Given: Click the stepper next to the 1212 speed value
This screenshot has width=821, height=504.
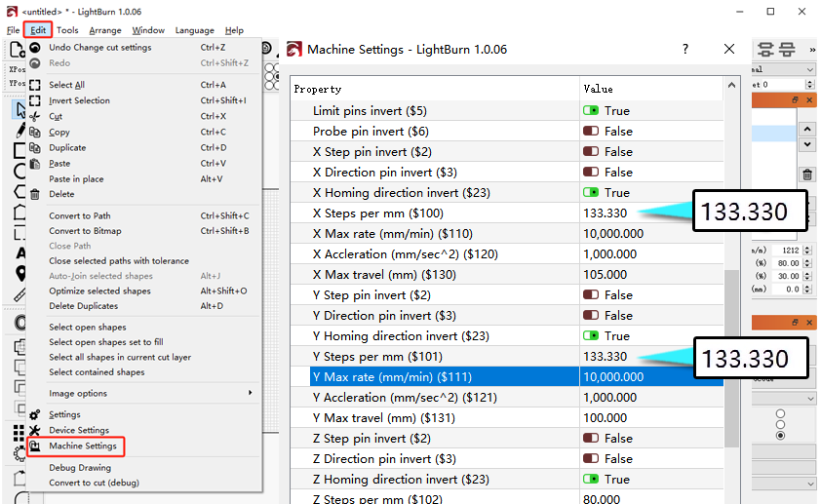Looking at the screenshot, I should [x=807, y=251].
